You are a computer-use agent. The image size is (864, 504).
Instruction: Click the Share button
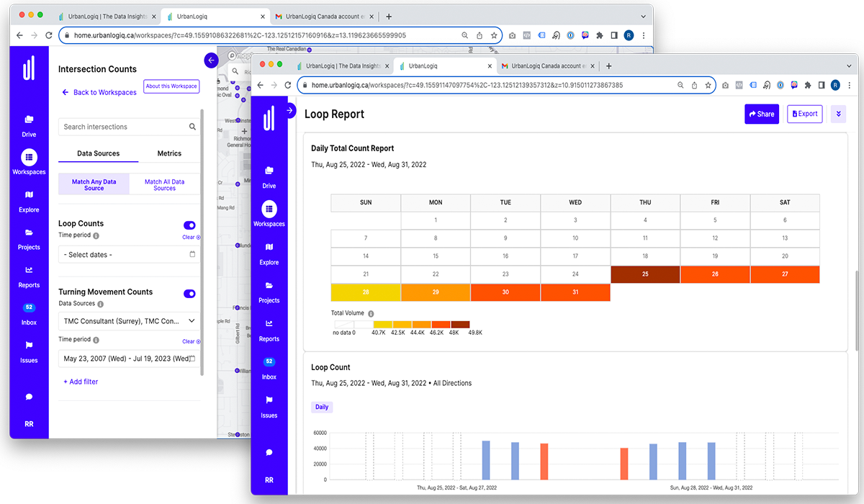pyautogui.click(x=761, y=114)
